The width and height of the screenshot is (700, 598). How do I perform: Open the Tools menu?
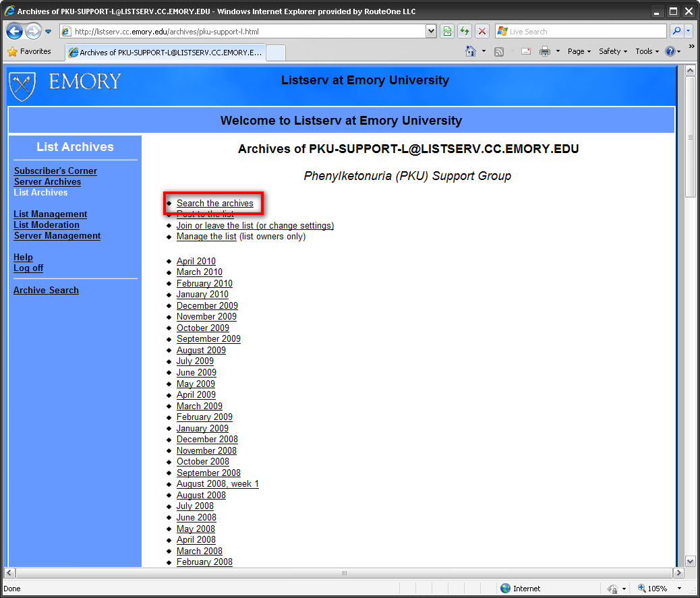click(x=647, y=51)
